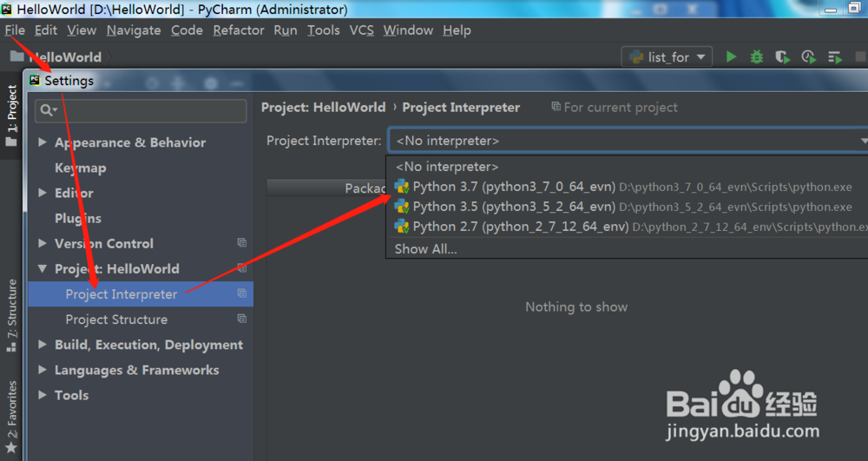Viewport: 868px width, 461px height.
Task: Open the Navigate menu
Action: click(134, 30)
